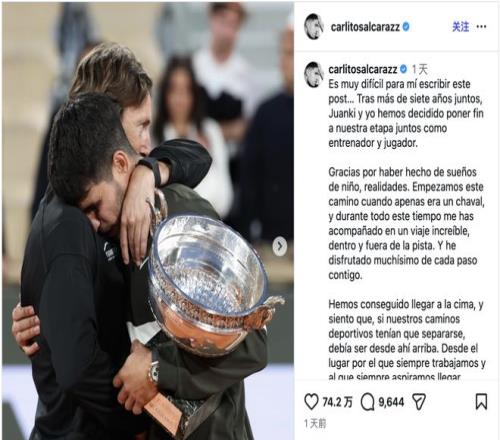
Task: Open carlitosalcarazz username in the caption
Action: 363,69
